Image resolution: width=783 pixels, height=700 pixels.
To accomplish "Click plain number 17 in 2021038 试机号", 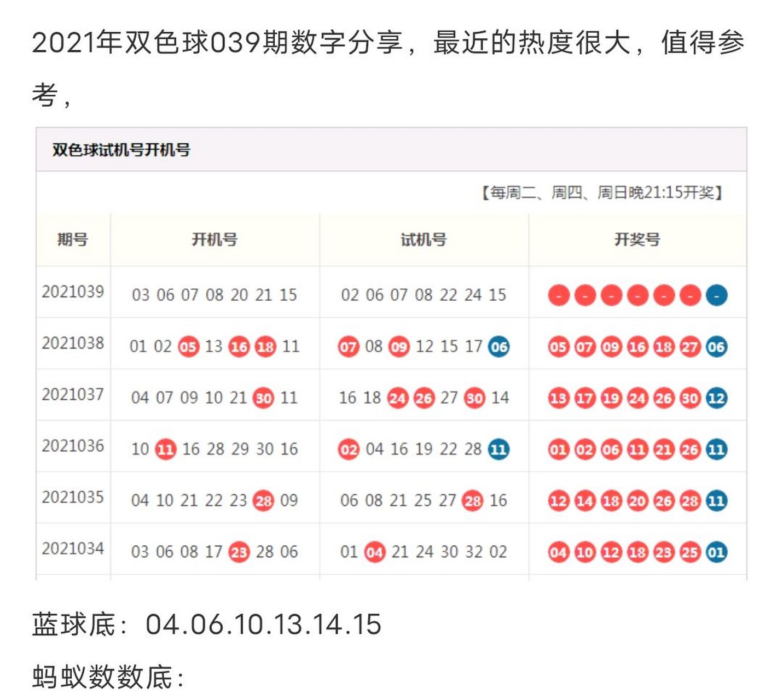I will pyautogui.click(x=474, y=347).
